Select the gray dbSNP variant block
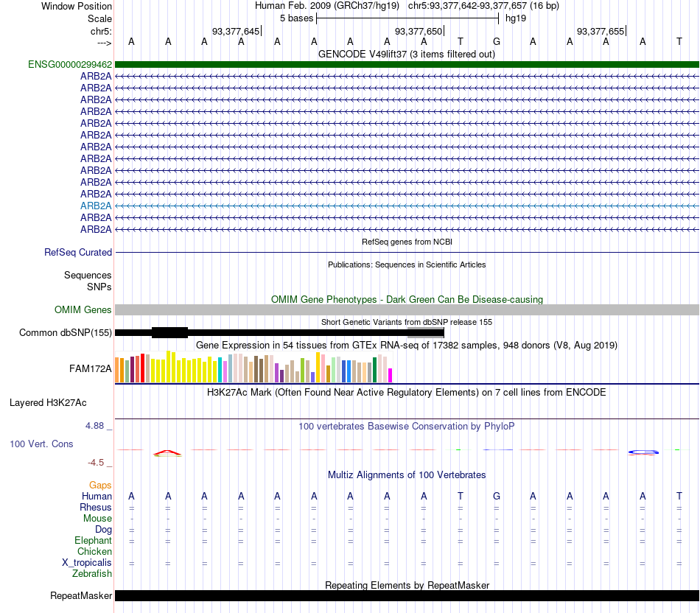Image resolution: width=700 pixels, height=613 pixels. point(425,332)
